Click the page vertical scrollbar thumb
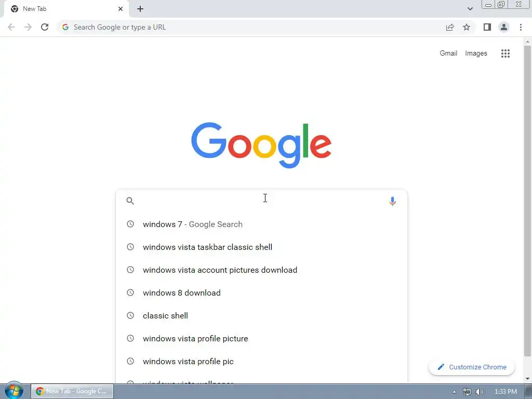 pyautogui.click(x=527, y=201)
